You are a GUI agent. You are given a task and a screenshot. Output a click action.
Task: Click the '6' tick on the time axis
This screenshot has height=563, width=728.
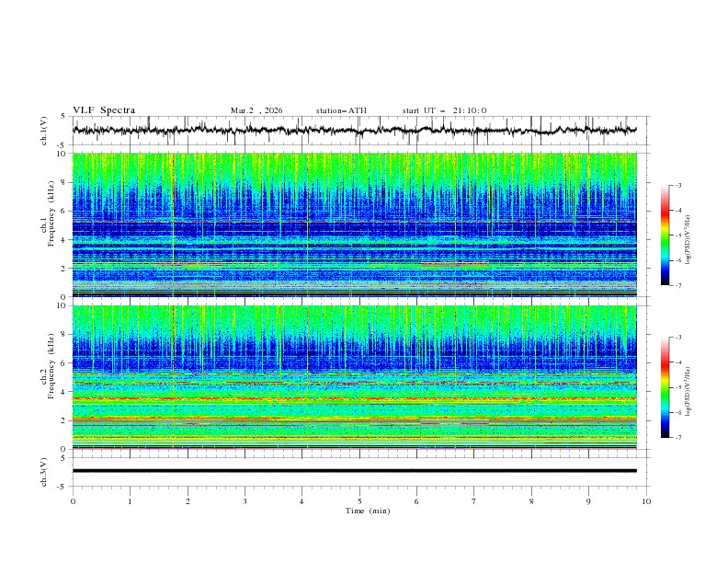(417, 501)
